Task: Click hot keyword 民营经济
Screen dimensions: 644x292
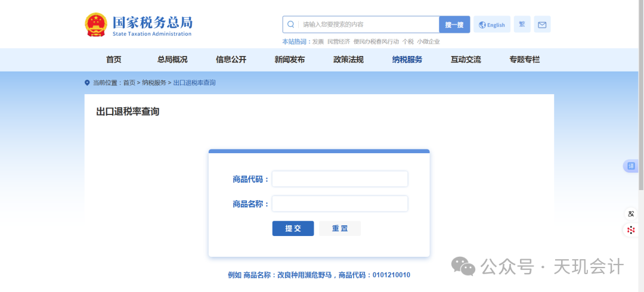Action: coord(339,42)
